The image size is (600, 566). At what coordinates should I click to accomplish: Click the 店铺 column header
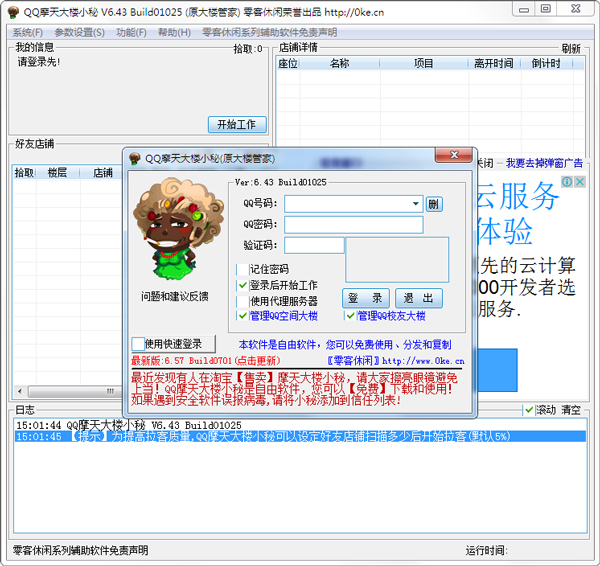tap(102, 173)
